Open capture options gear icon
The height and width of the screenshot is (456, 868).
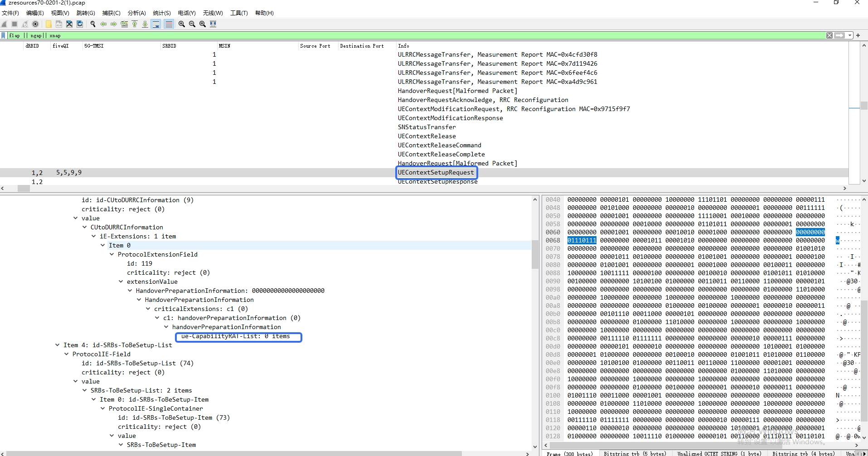point(35,24)
